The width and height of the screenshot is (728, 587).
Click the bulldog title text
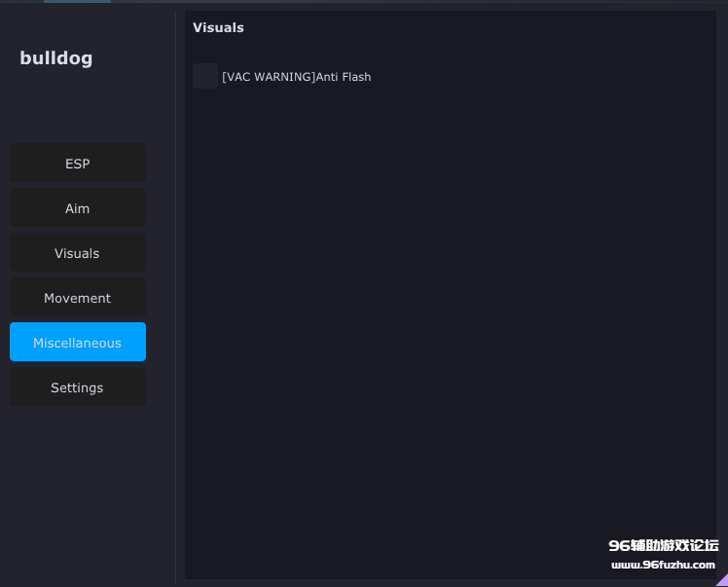56,58
